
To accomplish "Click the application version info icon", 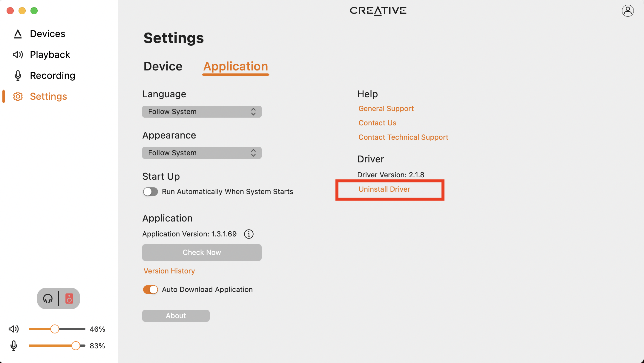I will [x=249, y=234].
